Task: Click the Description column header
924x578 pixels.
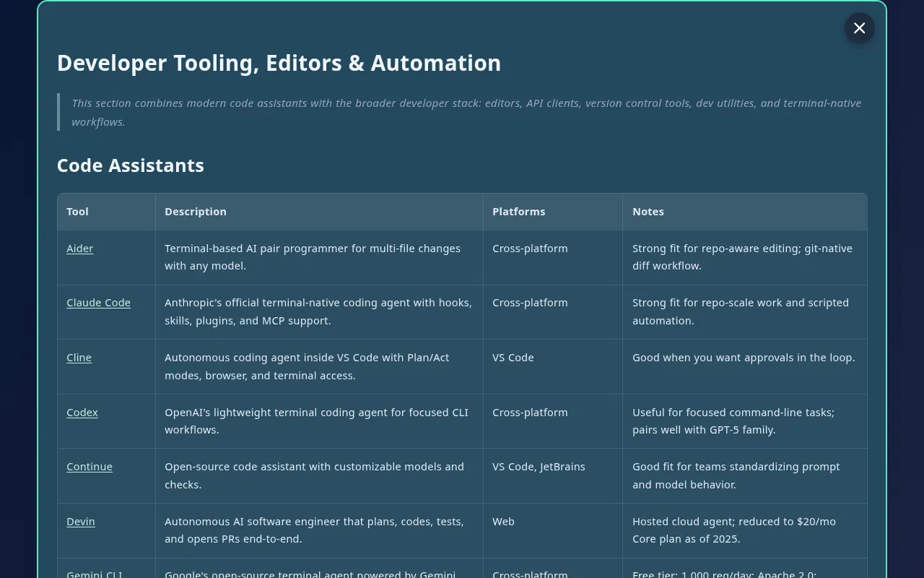Action: (319, 212)
